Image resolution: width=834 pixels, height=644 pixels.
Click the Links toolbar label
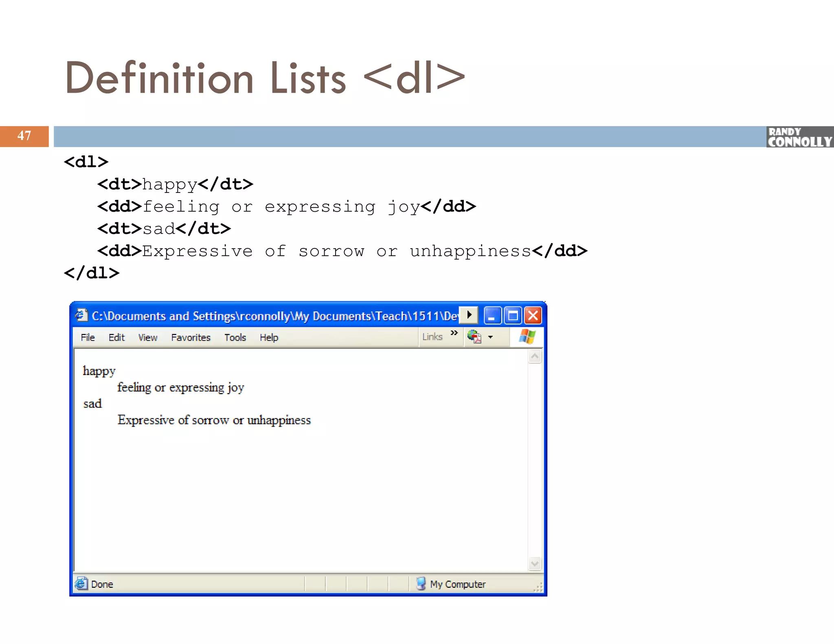(x=432, y=337)
